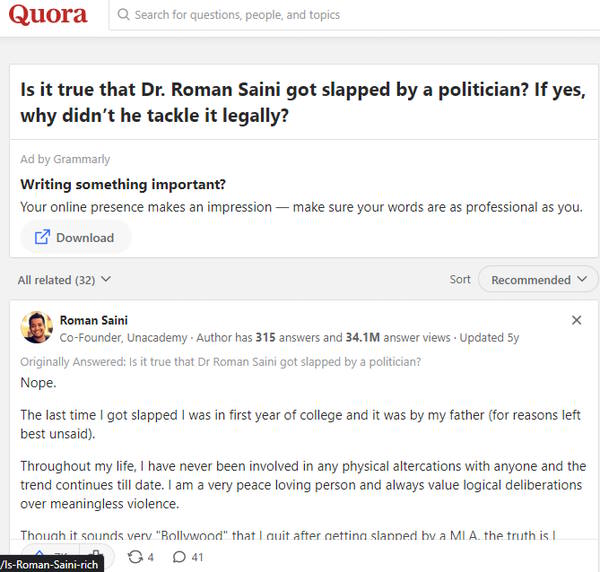Click the repost count number 4
600x572 pixels.
(x=151, y=556)
